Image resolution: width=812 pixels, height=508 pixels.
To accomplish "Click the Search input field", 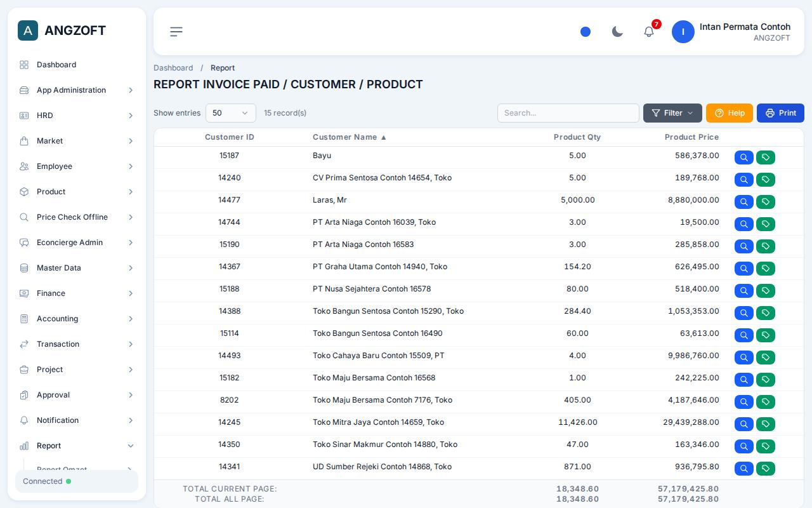I will coord(568,113).
